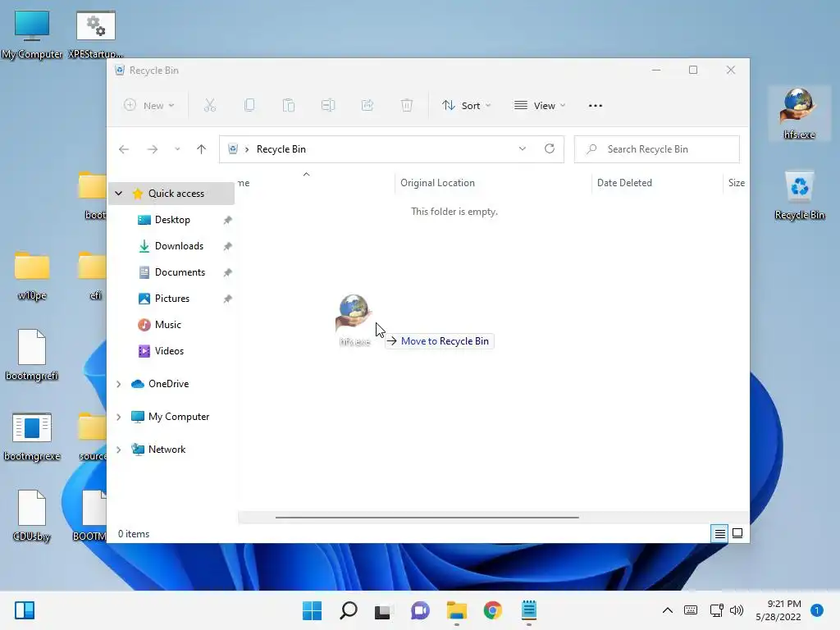Select the Recycle Bin desktop icon
This screenshot has height=630, width=840.
click(799, 195)
